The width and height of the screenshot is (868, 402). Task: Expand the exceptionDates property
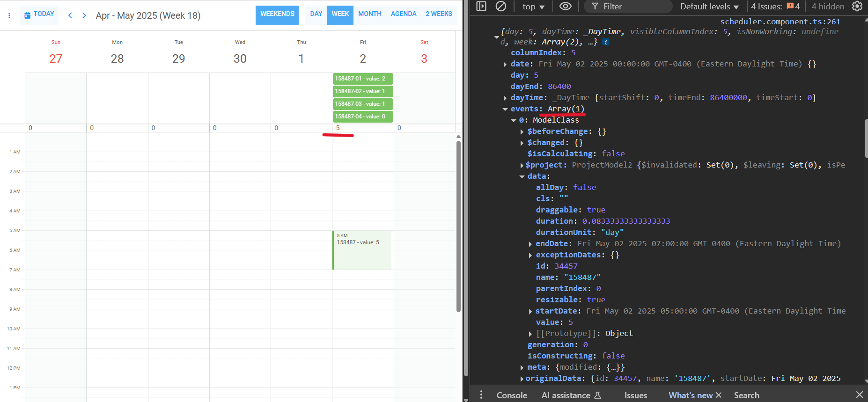point(530,255)
